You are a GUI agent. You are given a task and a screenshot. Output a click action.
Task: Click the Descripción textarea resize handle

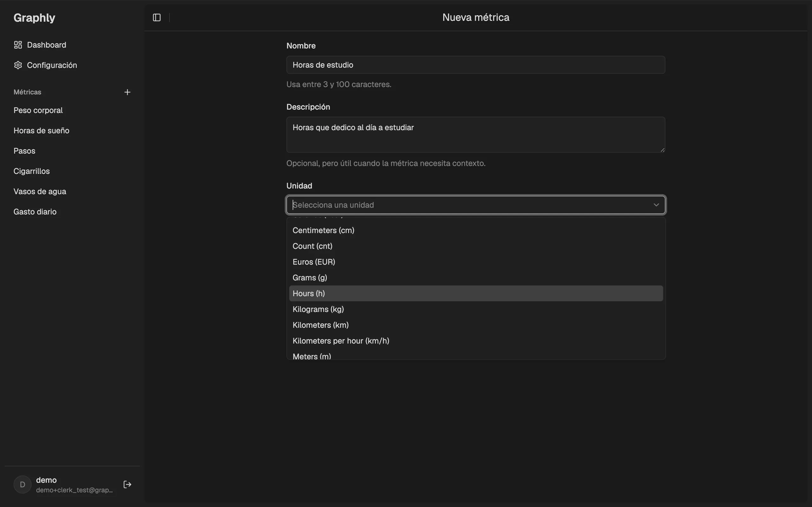pos(662,150)
